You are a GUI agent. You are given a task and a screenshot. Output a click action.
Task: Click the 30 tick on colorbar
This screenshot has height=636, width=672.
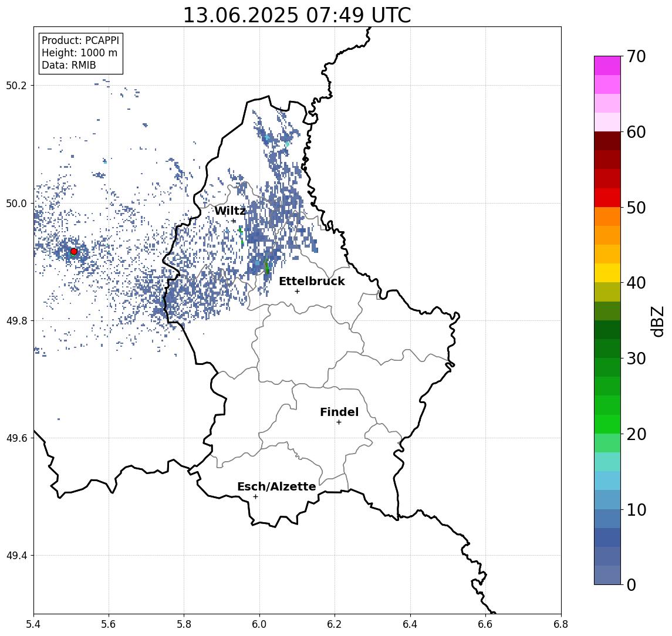click(636, 358)
